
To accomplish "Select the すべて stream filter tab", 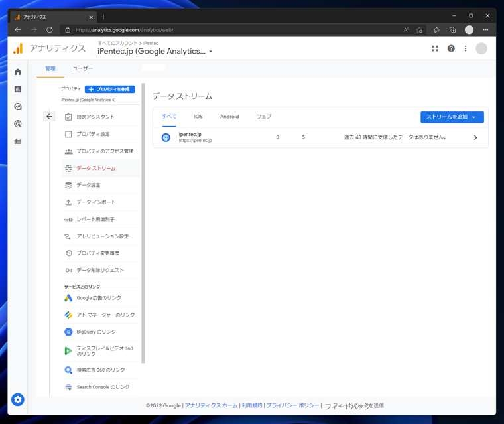I will [x=169, y=117].
